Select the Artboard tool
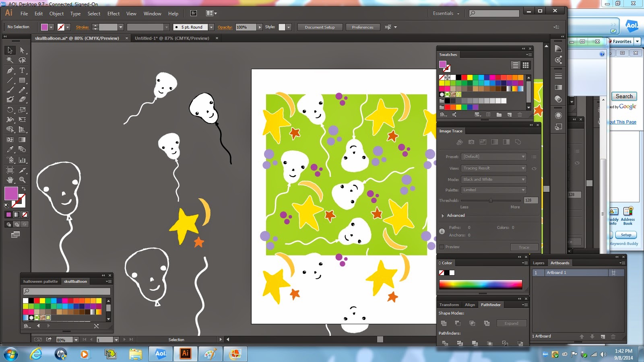The height and width of the screenshot is (362, 644). pos(10,170)
